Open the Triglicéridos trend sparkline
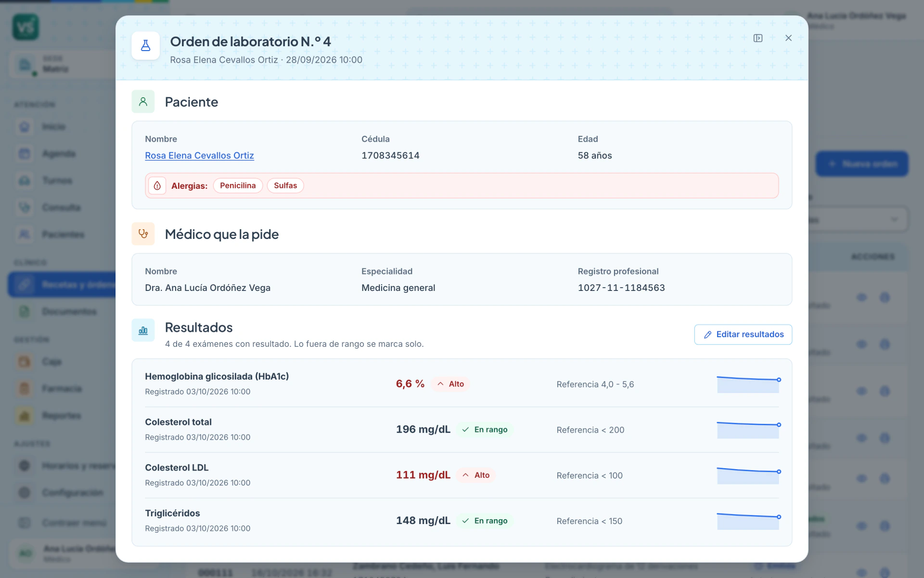Screen dimensions: 924x578 (748, 521)
